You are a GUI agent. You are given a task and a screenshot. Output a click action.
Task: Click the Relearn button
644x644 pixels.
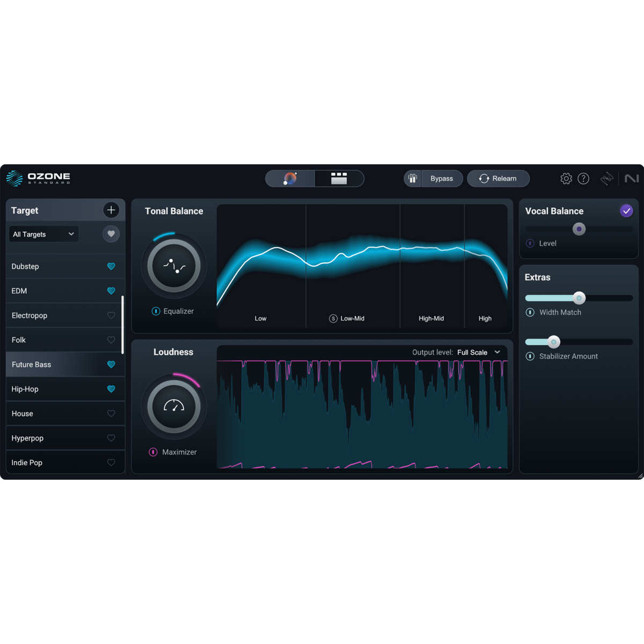pos(498,179)
